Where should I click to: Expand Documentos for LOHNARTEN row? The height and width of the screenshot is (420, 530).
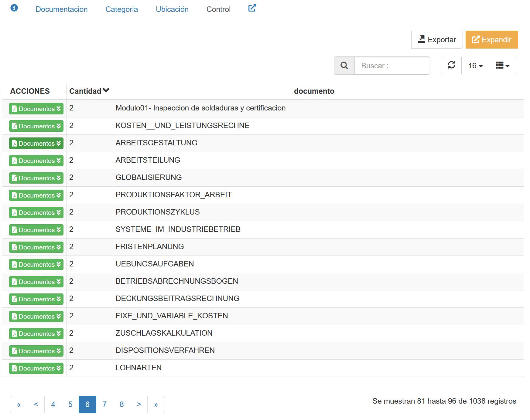[x=36, y=368]
